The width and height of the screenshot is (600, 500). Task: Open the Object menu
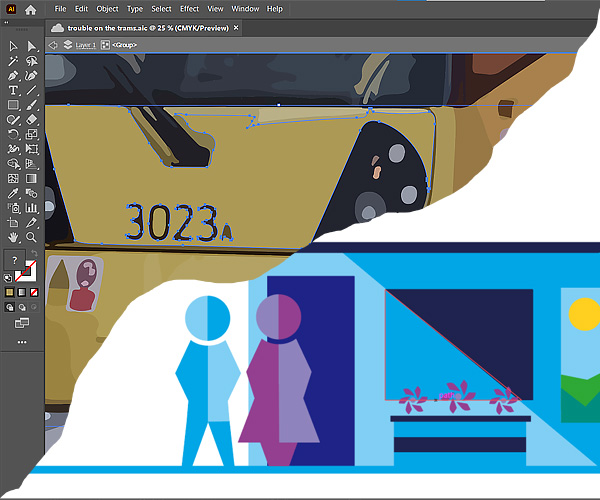[x=107, y=9]
